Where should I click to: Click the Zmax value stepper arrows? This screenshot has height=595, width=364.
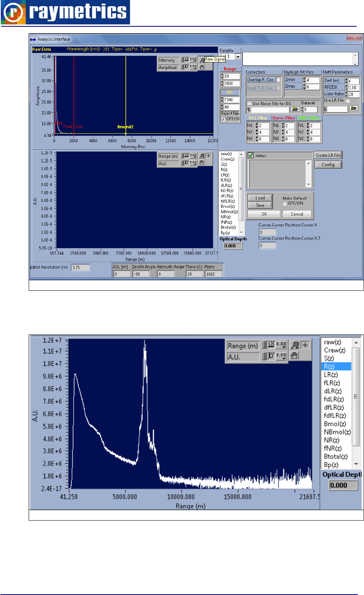click(304, 87)
